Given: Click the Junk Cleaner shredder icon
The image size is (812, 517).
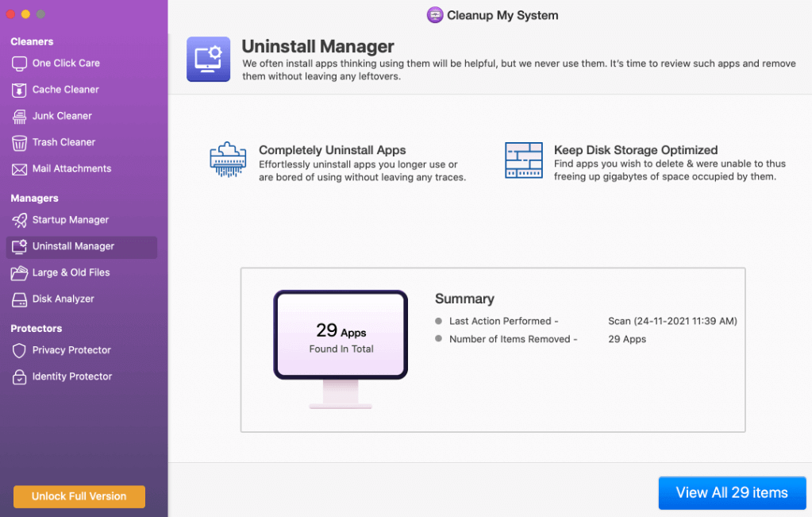Looking at the screenshot, I should [19, 117].
